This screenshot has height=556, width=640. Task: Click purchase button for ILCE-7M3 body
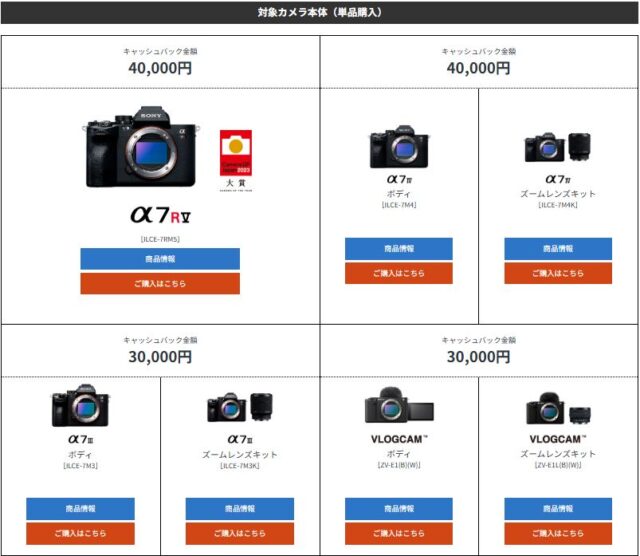click(80, 533)
